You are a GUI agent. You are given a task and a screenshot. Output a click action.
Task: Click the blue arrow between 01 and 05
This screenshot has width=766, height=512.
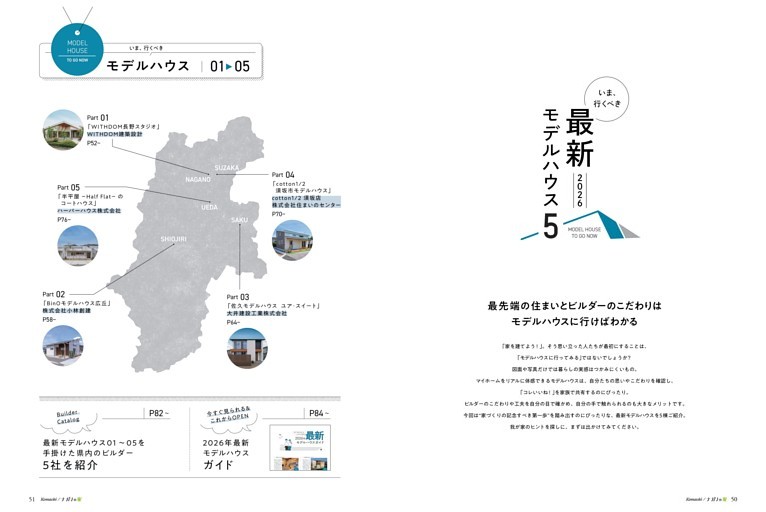click(x=229, y=66)
